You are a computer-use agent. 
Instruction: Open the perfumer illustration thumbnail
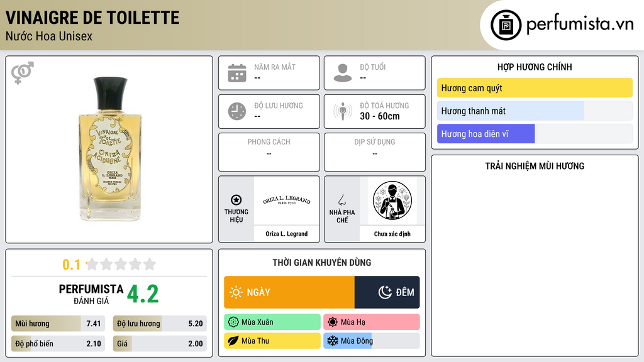point(392,200)
